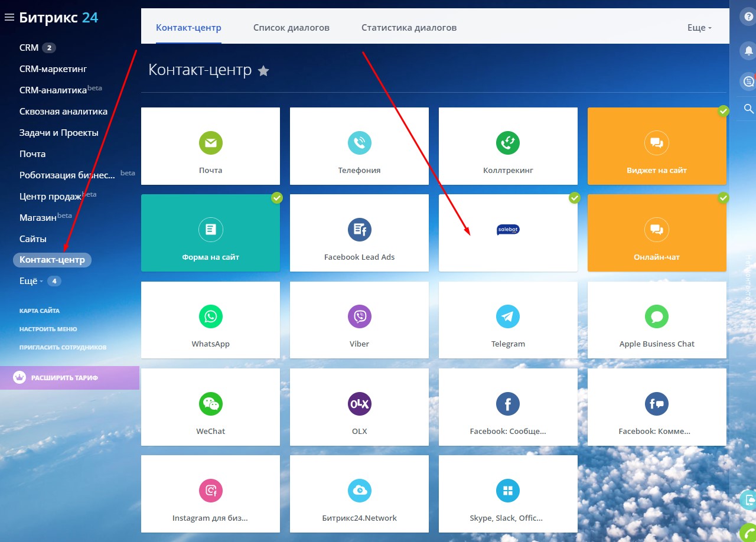Screen dimensions: 756x542
Task: Go home via the Битрикс 24 logo
Action: point(58,18)
